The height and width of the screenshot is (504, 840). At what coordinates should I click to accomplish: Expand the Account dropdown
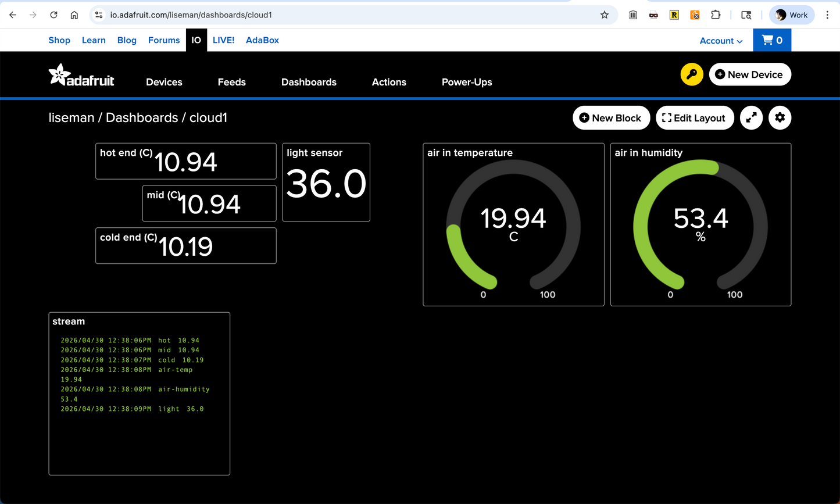pos(721,41)
